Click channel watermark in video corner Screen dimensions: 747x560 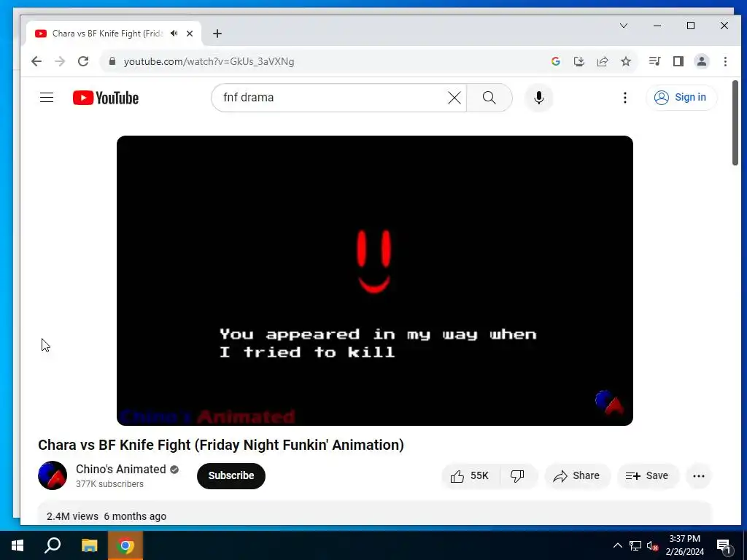[609, 402]
